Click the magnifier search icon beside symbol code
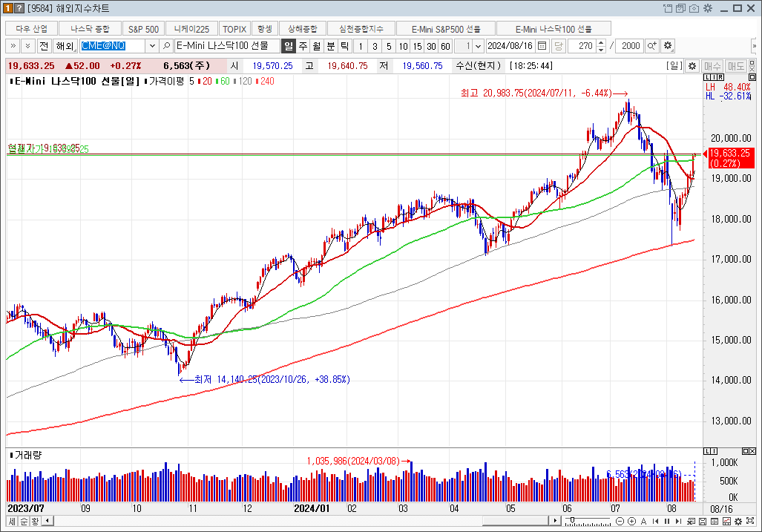This screenshot has width=762, height=532. point(167,46)
